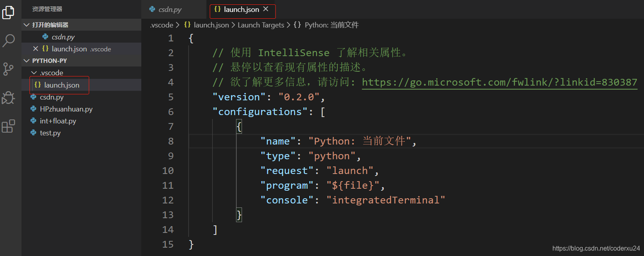Click the Launch Targets breadcrumb segment

tap(261, 25)
